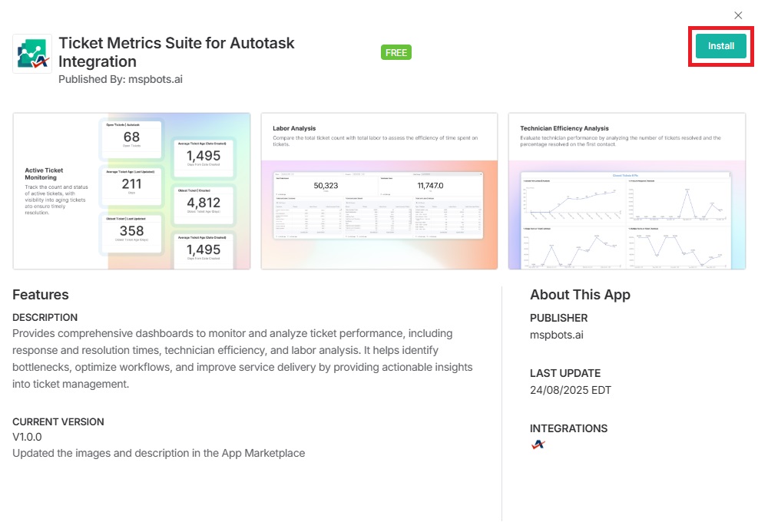Image resolution: width=758 pixels, height=532 pixels.
Task: Click the V1.0.0 version number
Action: (27, 437)
